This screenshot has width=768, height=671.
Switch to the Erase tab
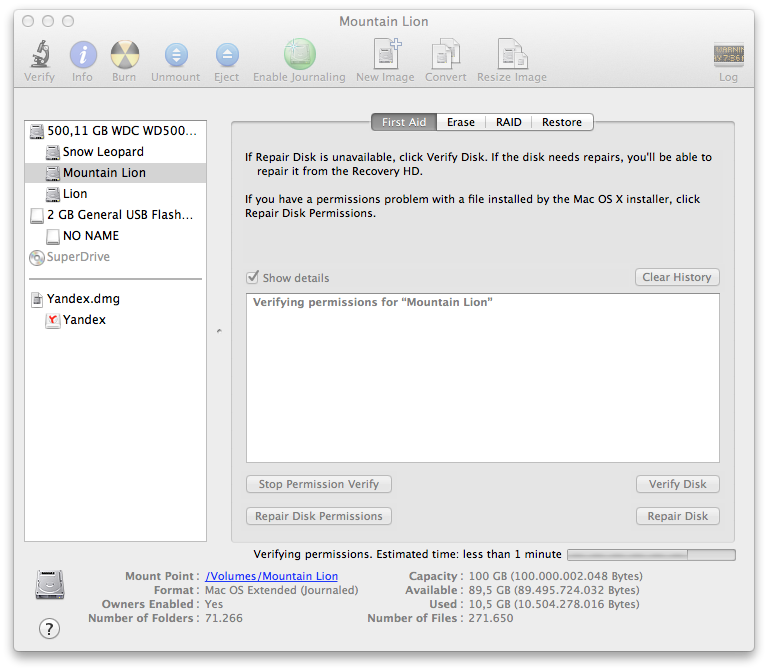461,122
